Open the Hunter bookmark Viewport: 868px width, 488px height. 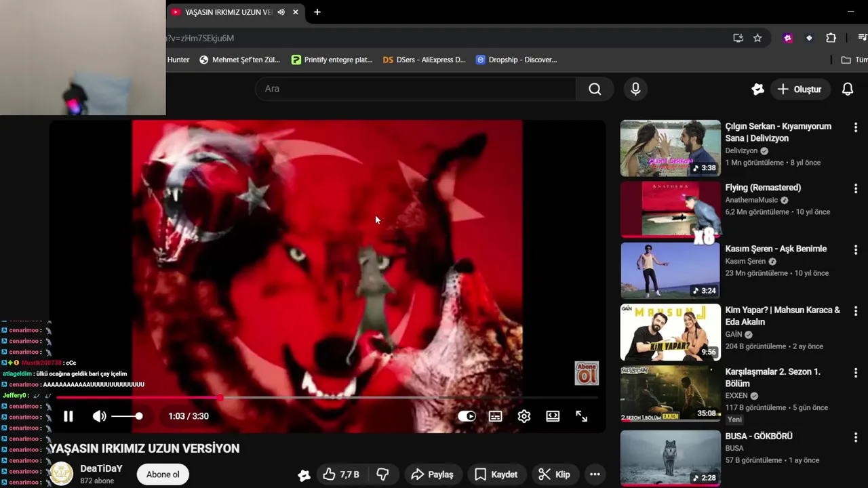tap(178, 60)
